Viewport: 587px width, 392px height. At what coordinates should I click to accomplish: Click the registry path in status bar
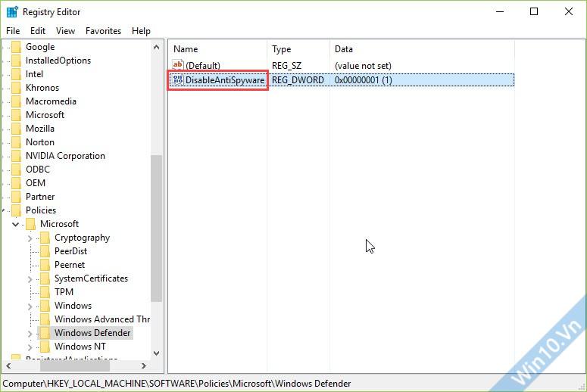point(176,384)
